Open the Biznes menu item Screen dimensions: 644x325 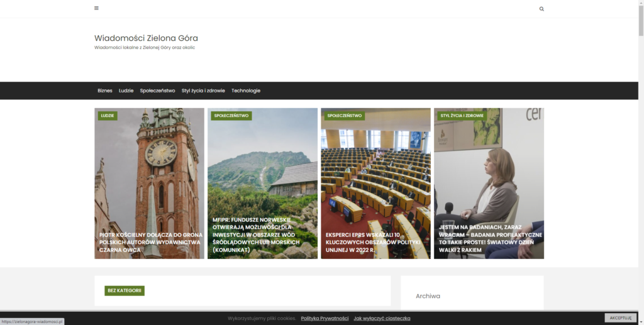105,91
